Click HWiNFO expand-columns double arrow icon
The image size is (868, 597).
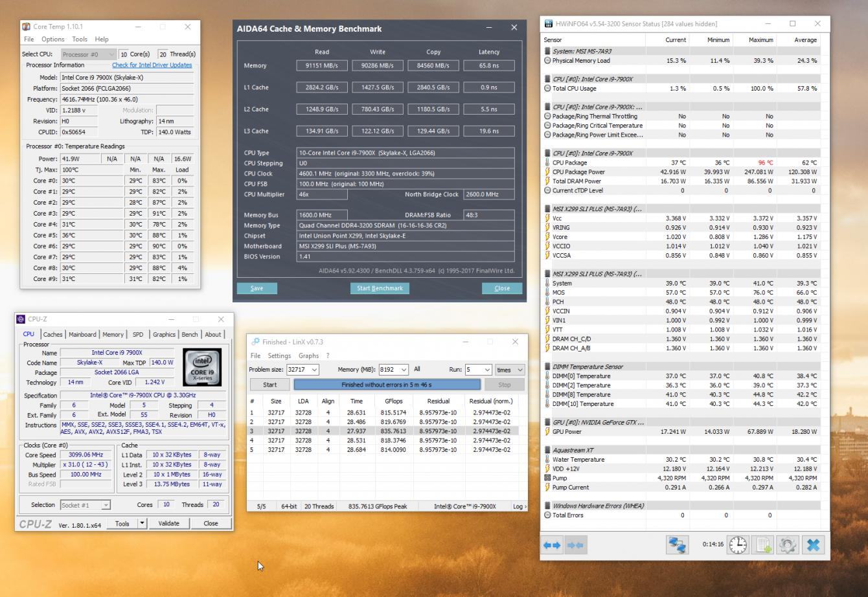pyautogui.click(x=552, y=545)
